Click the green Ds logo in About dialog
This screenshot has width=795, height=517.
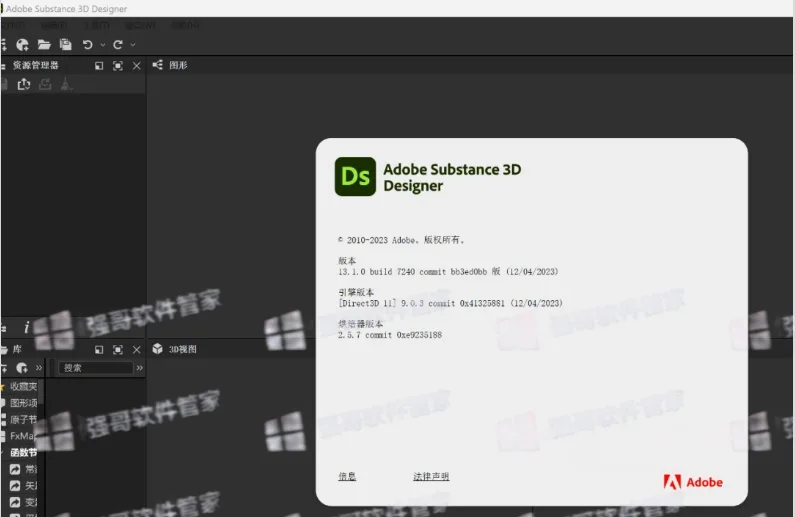coord(355,176)
